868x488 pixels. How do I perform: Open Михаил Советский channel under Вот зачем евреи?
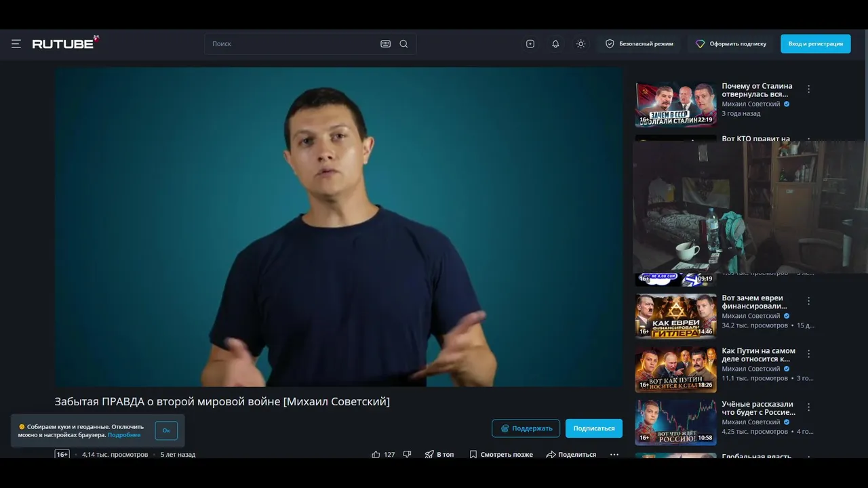[x=751, y=316]
